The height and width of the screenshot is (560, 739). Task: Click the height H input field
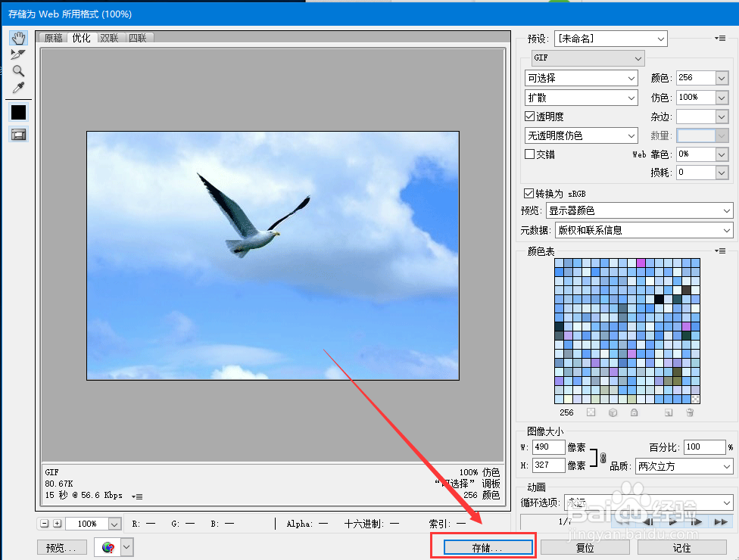(x=549, y=465)
